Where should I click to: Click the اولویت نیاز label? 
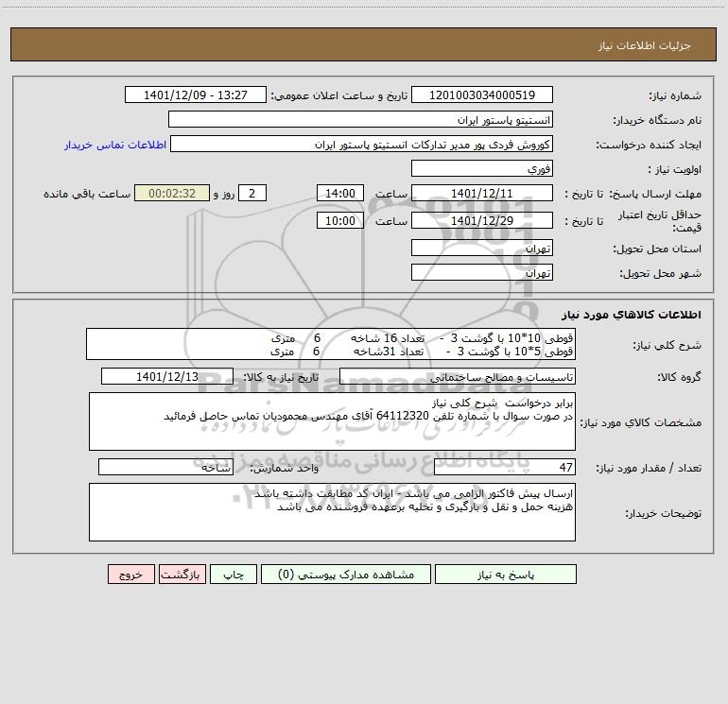675,170
